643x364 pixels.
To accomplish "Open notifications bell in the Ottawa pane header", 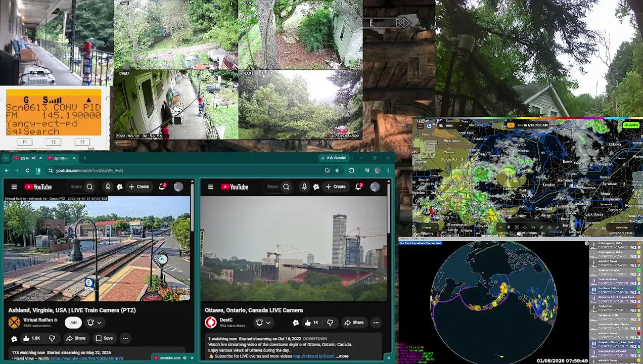I will (x=359, y=187).
